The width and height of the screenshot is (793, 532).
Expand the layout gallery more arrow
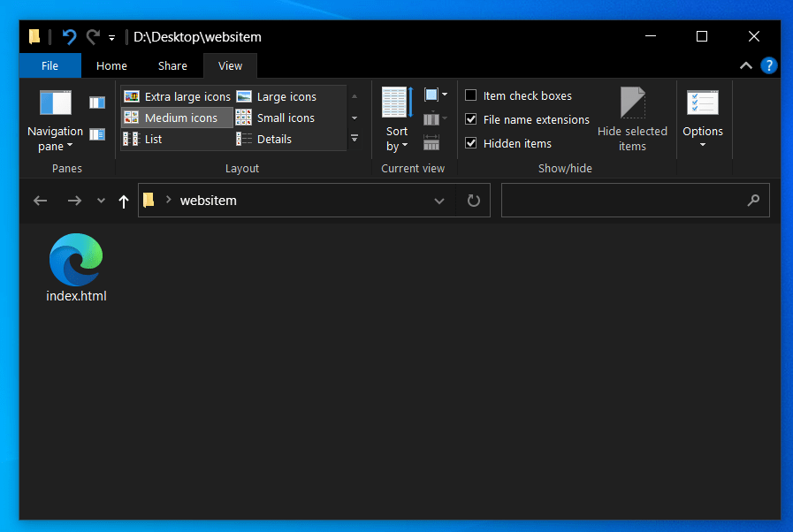pos(355,139)
